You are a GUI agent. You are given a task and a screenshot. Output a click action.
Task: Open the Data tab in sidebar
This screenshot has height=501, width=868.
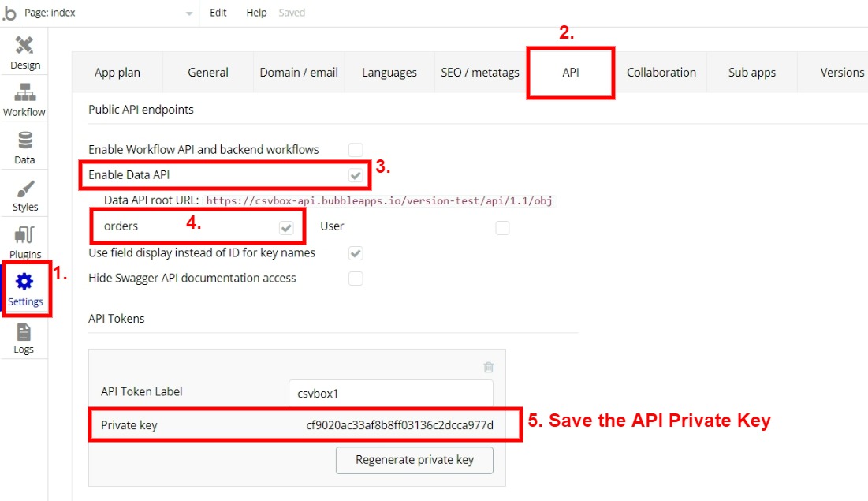(25, 148)
